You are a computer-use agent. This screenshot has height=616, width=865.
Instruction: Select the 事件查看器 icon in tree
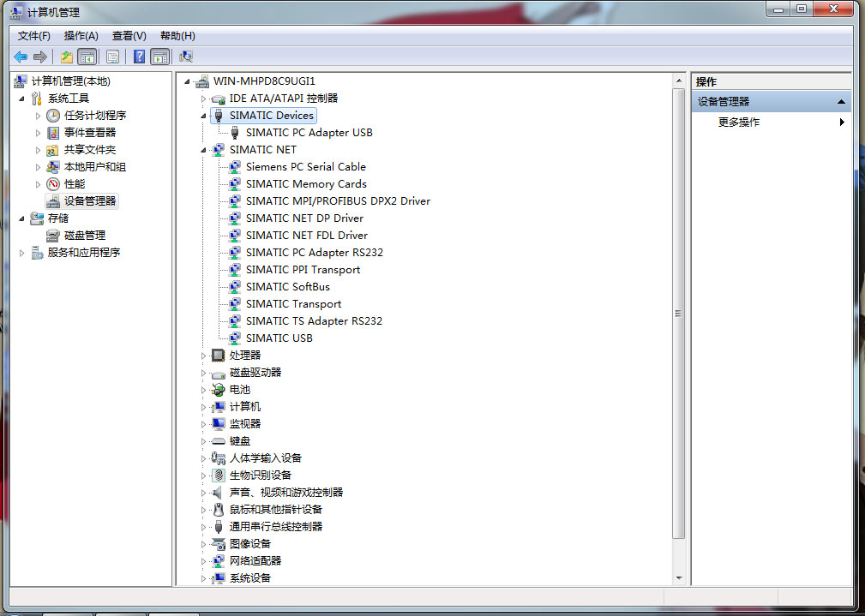(x=53, y=133)
